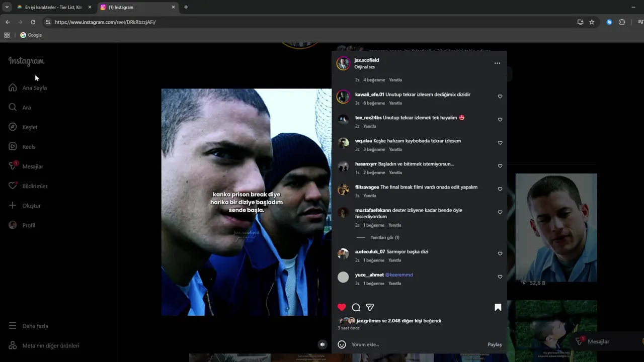Like yuce__ahmet's comment

[x=500, y=277]
